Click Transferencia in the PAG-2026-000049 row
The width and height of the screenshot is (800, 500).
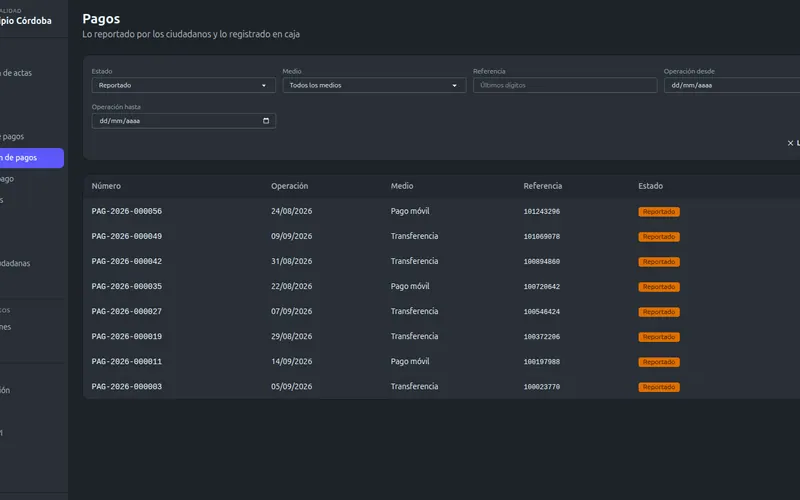click(414, 236)
